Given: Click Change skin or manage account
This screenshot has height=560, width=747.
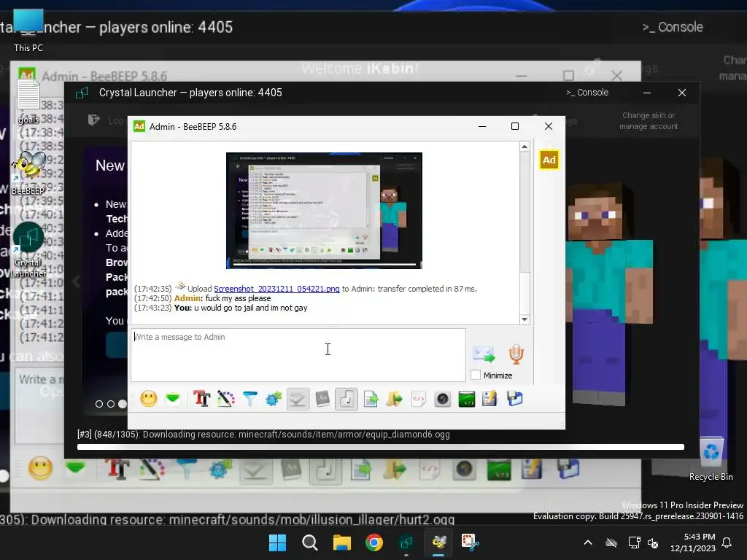Looking at the screenshot, I should pos(649,121).
